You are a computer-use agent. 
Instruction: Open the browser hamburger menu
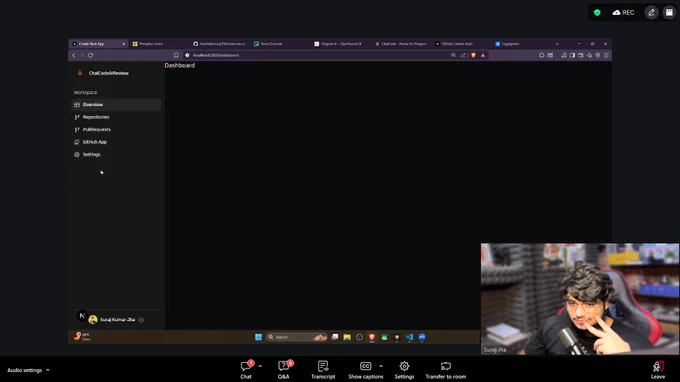[606, 55]
